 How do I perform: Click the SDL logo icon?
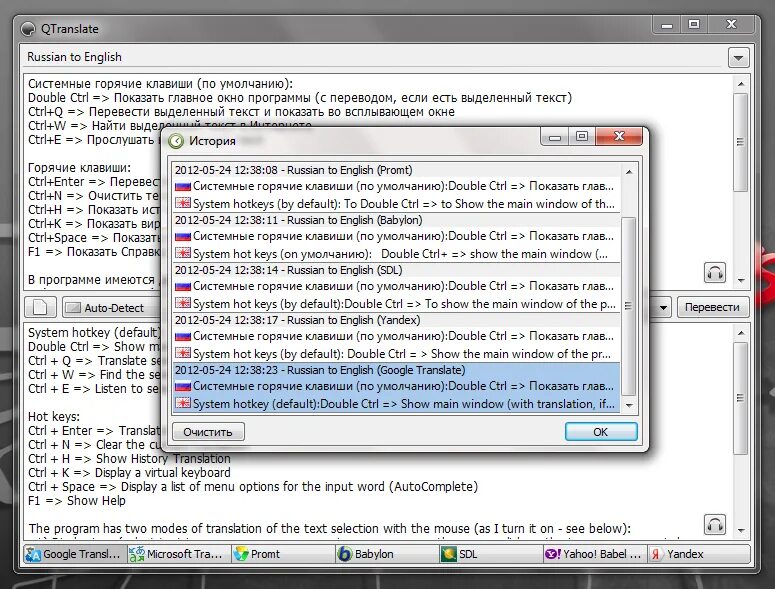[x=448, y=554]
